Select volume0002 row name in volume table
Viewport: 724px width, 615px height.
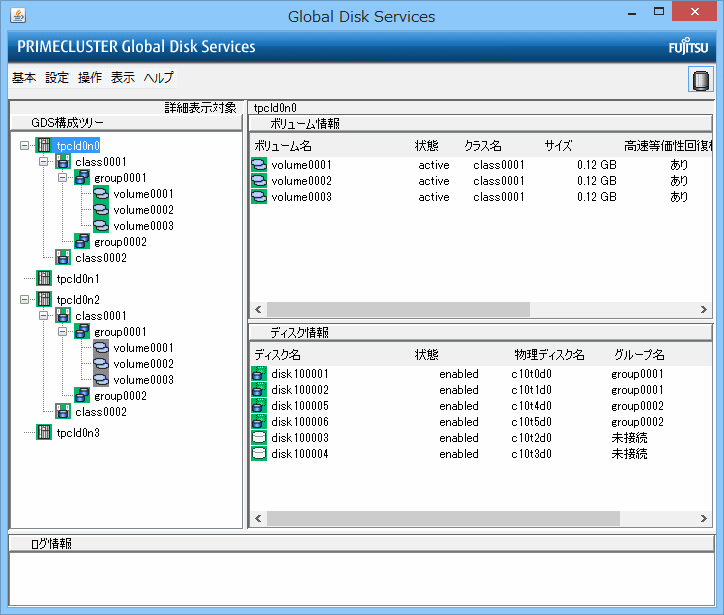pos(302,181)
